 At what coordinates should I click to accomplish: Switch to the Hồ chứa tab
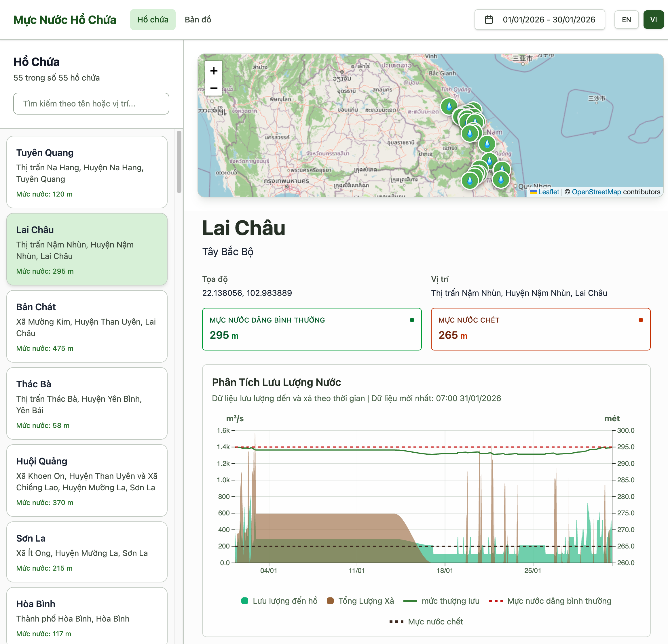(x=153, y=20)
